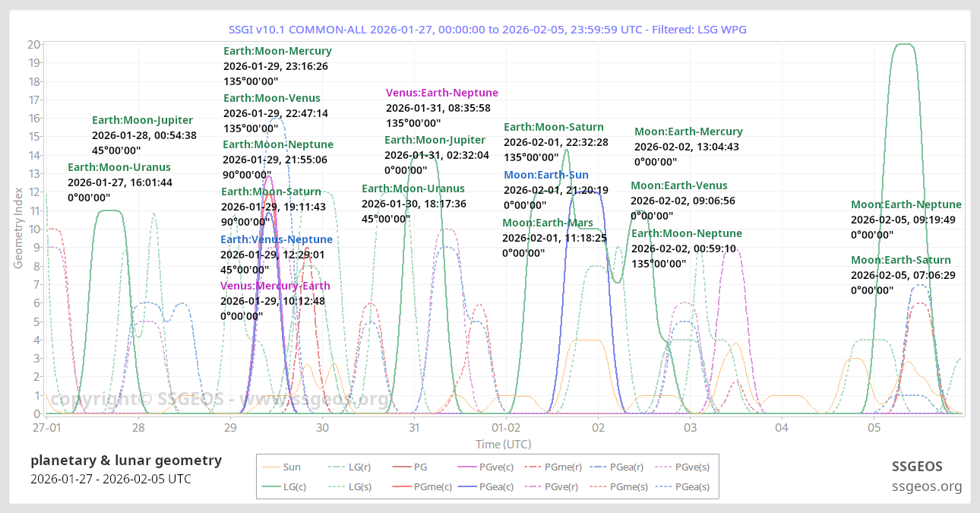Click the SSGI v10.1 chart title

pos(488,29)
